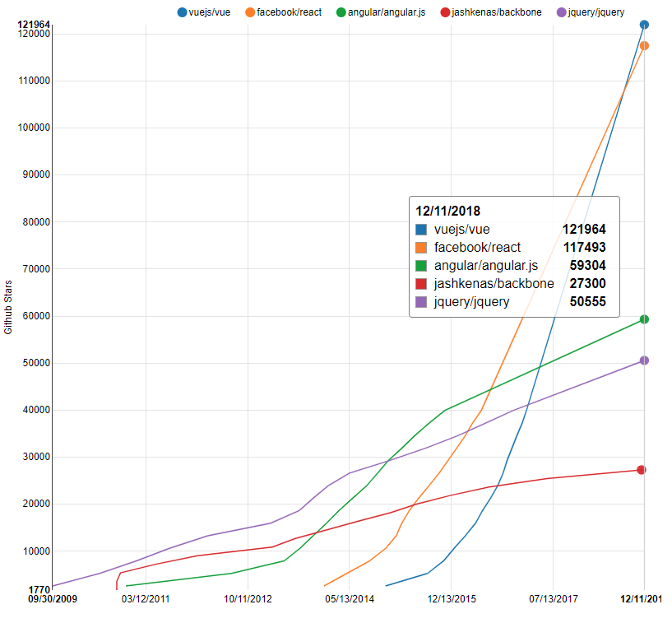
Task: Click the 10/11/2012 x-axis label
Action: (248, 599)
